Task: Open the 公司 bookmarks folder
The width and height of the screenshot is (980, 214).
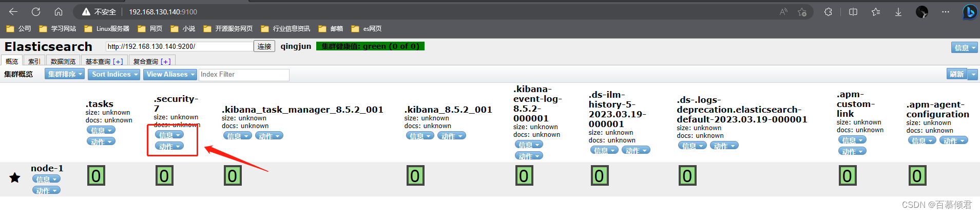Action: tap(18, 29)
